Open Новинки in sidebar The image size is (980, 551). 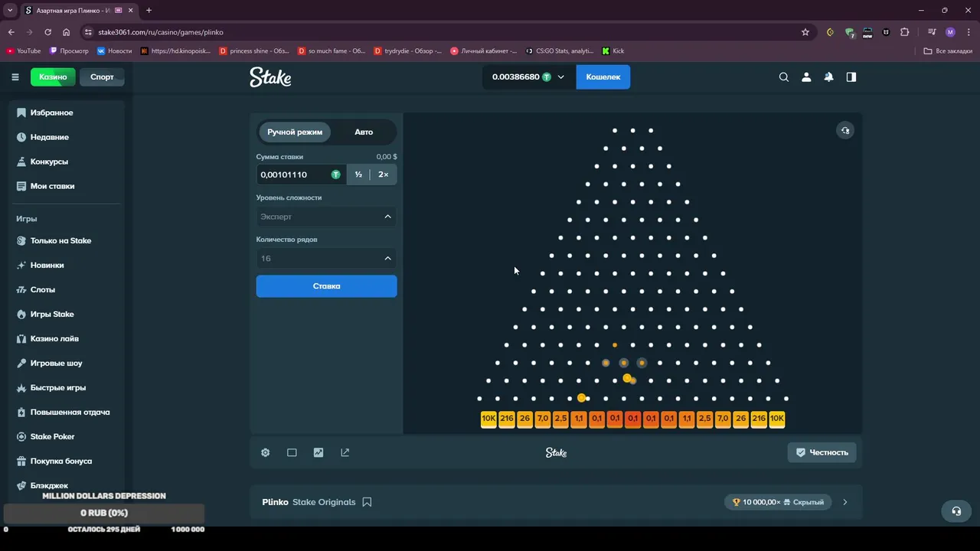(x=40, y=265)
